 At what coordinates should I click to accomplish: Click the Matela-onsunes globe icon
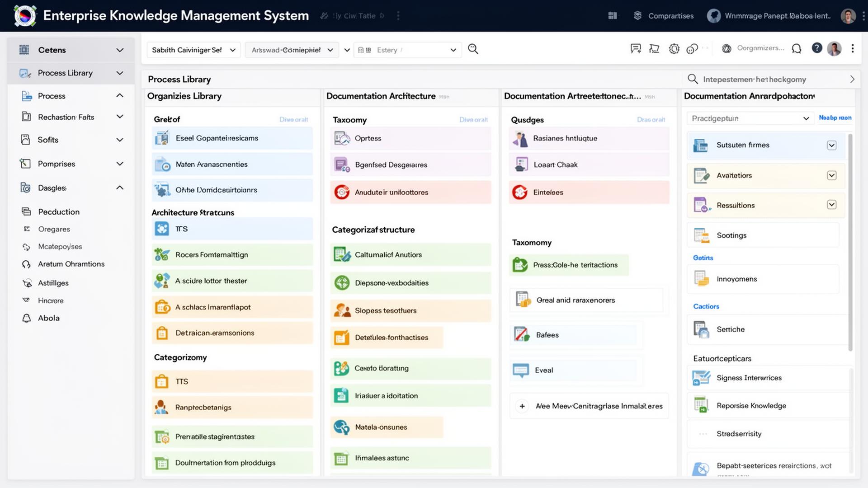point(341,427)
